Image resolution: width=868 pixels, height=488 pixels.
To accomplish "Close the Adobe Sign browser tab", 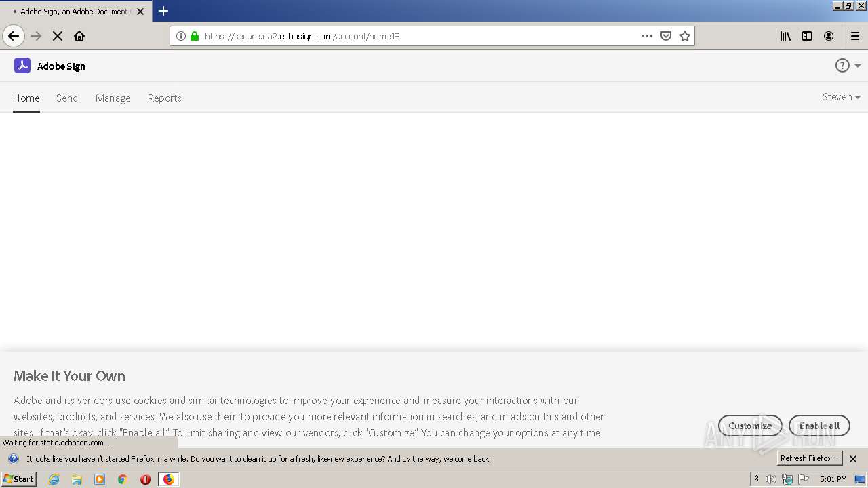I will point(140,12).
